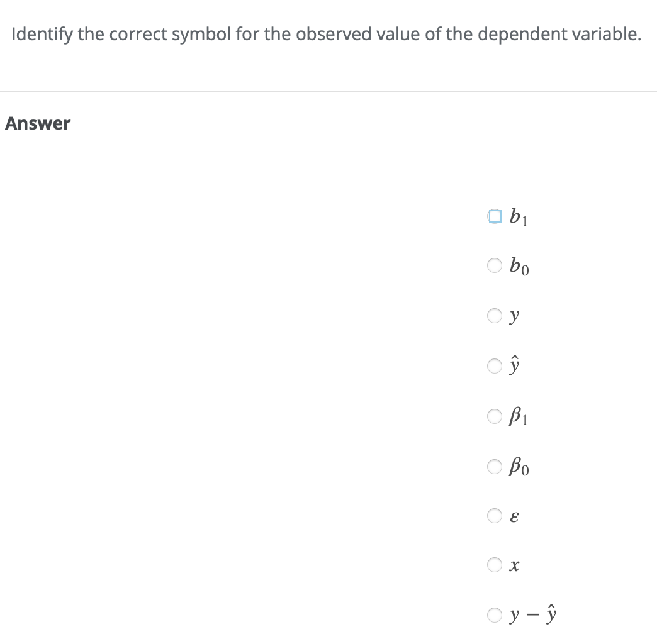Choose the ε (epsilon) option
Screen dimensions: 657x644
[495, 516]
